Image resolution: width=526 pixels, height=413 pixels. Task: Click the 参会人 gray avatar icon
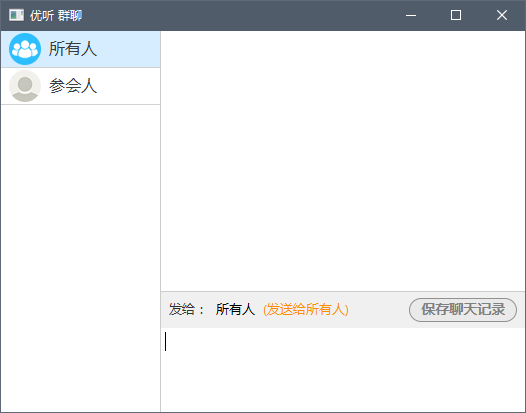click(x=25, y=86)
